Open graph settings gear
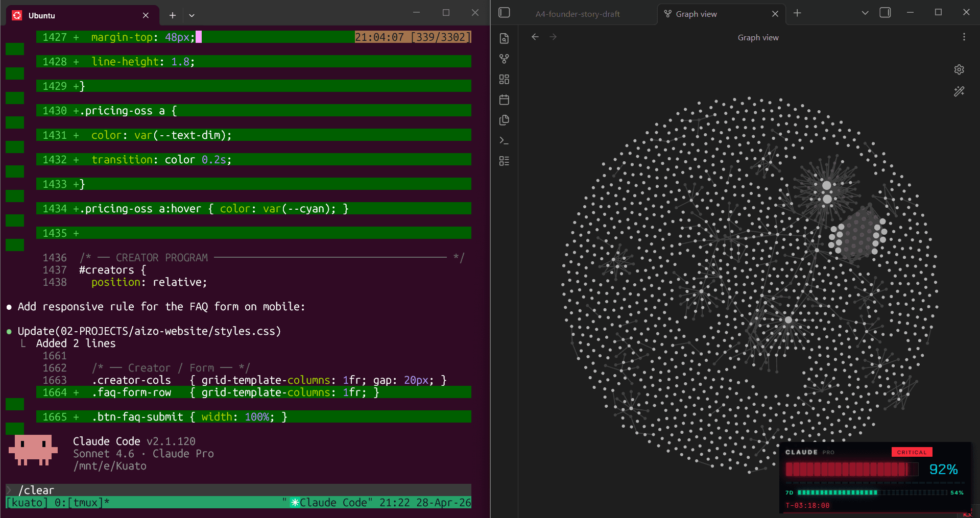 [959, 69]
